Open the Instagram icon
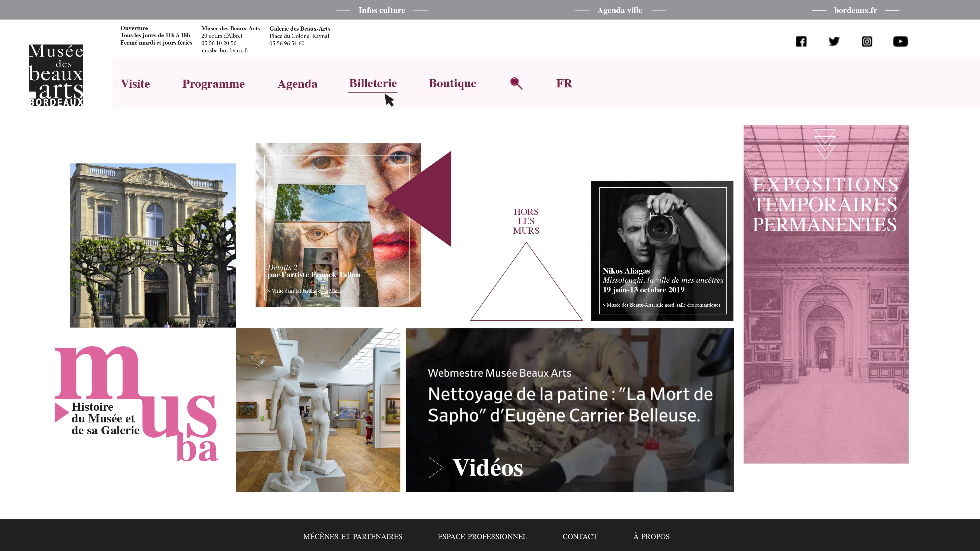 coord(867,41)
